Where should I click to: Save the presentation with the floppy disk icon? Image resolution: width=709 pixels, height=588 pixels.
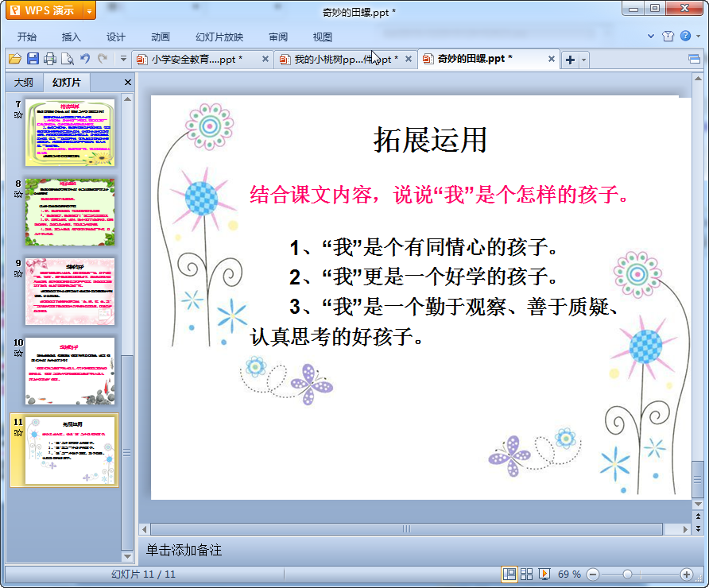(x=33, y=59)
